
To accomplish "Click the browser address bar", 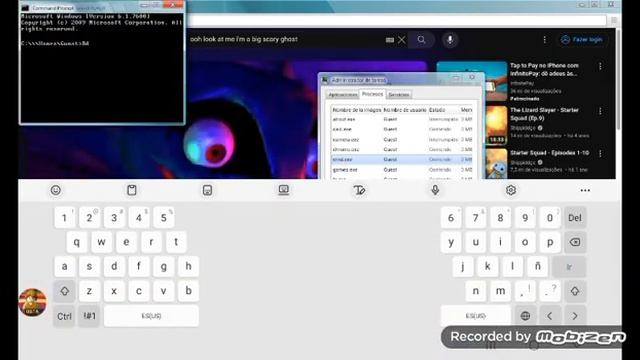I will pos(397,20).
